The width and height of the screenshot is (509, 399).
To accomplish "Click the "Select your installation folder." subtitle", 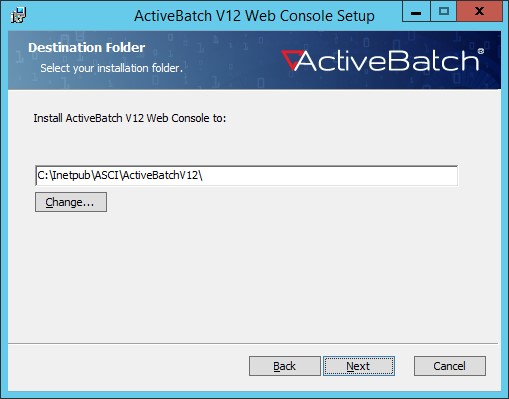I will [x=111, y=68].
